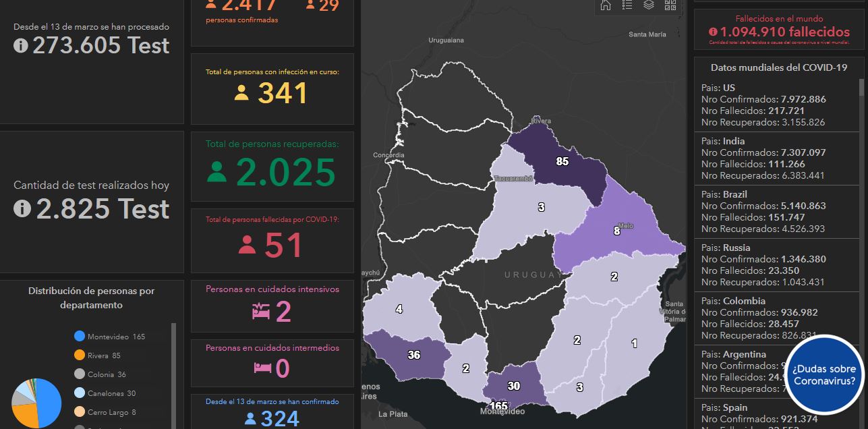Click info icon beside 2.825 Test
Viewport: 868px width, 429px height.
[x=22, y=209]
